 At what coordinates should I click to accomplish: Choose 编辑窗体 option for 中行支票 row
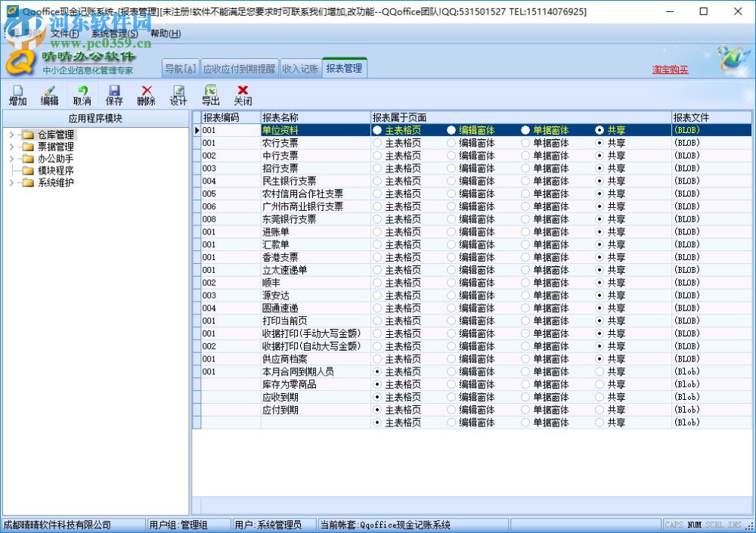point(451,156)
